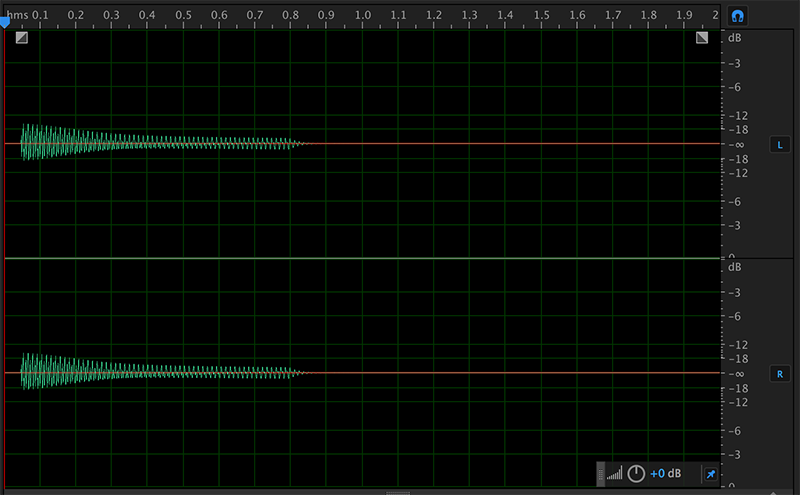Select the fade-in handle at waveform start

[x=21, y=37]
